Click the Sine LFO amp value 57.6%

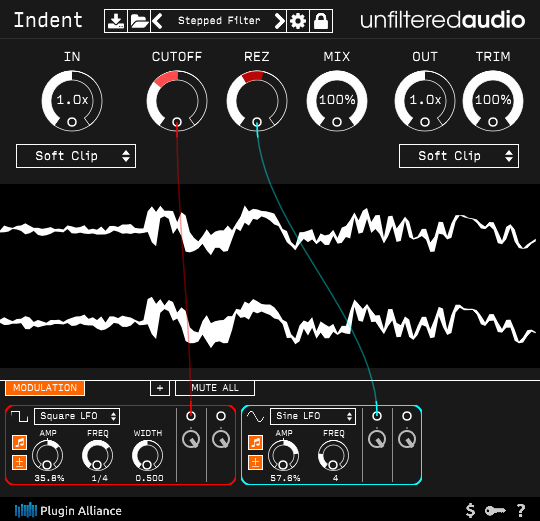click(285, 478)
